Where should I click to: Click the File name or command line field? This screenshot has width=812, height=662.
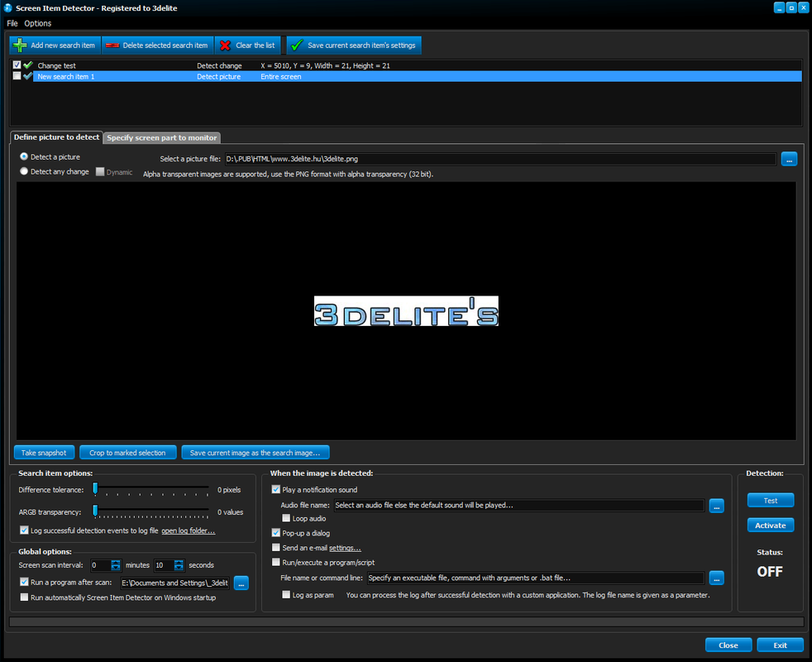click(536, 578)
